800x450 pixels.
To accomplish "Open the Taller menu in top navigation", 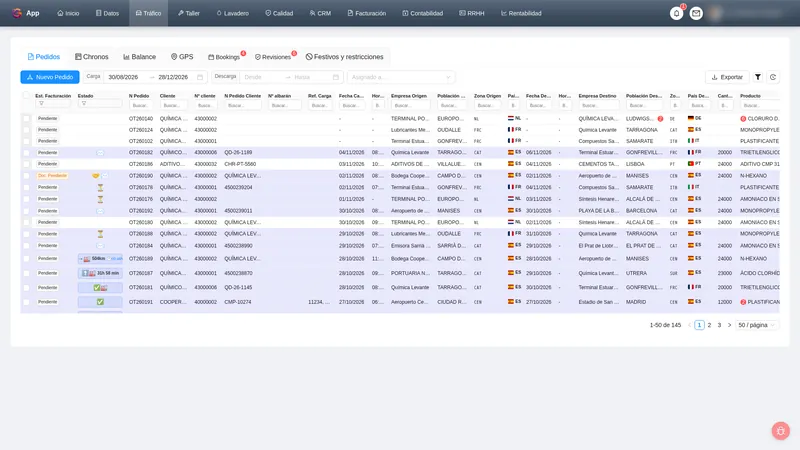I will (x=189, y=13).
